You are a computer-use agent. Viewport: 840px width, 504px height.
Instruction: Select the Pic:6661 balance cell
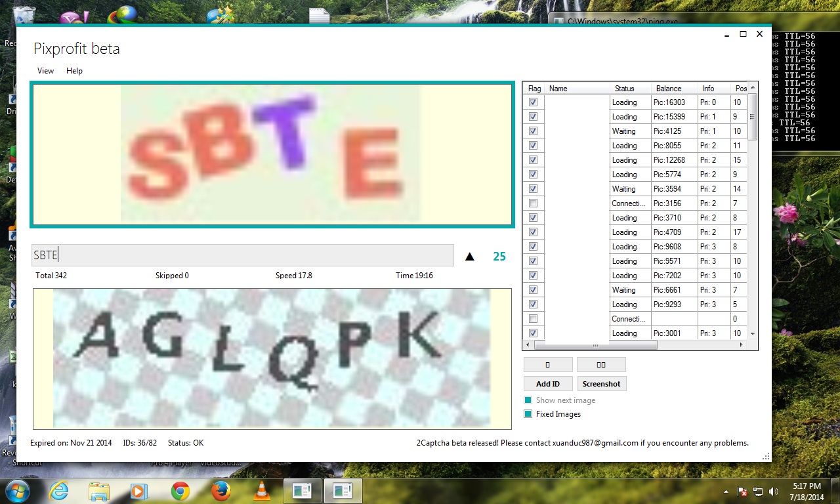tap(675, 290)
